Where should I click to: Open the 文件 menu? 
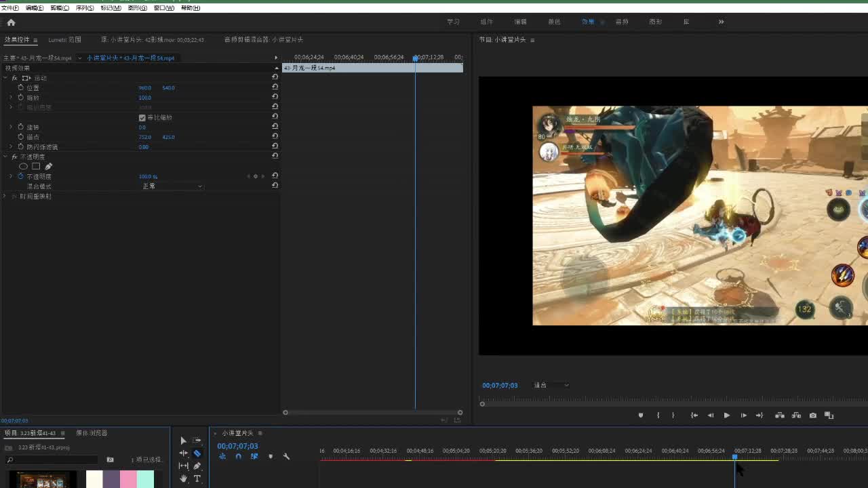(x=10, y=8)
